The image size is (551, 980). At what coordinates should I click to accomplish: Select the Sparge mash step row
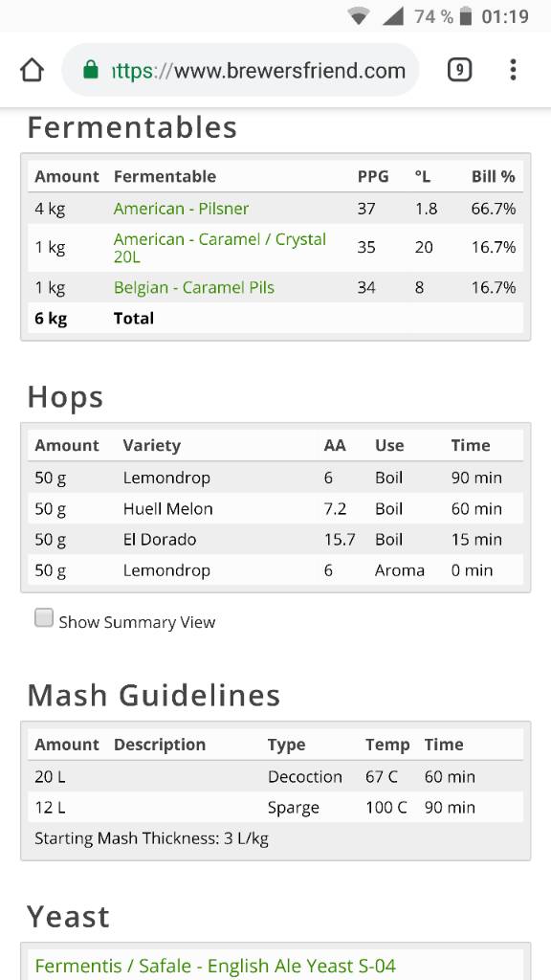(x=275, y=808)
